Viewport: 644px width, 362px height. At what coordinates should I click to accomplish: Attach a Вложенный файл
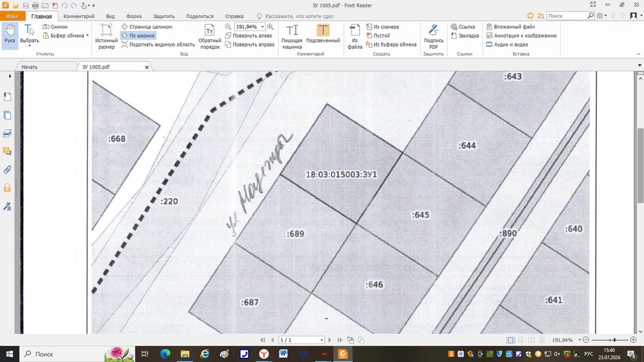click(x=510, y=27)
